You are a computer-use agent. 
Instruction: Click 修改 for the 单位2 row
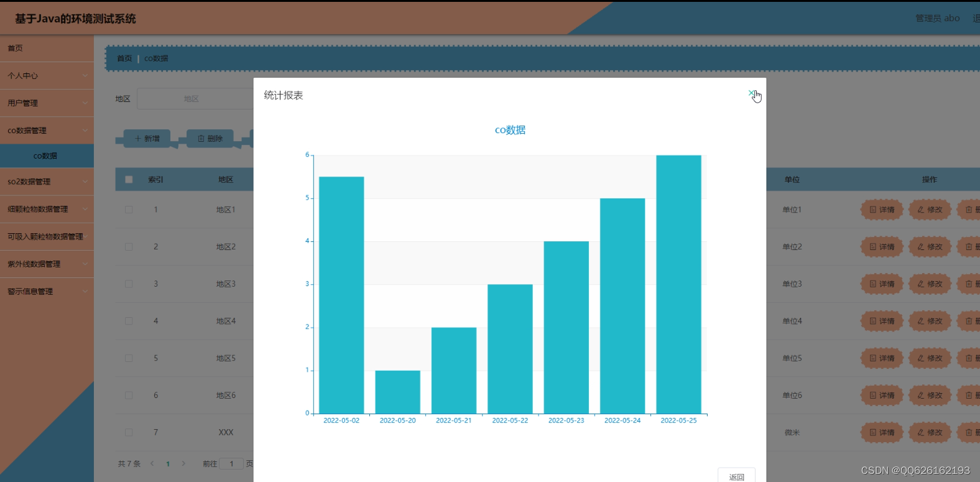point(930,247)
